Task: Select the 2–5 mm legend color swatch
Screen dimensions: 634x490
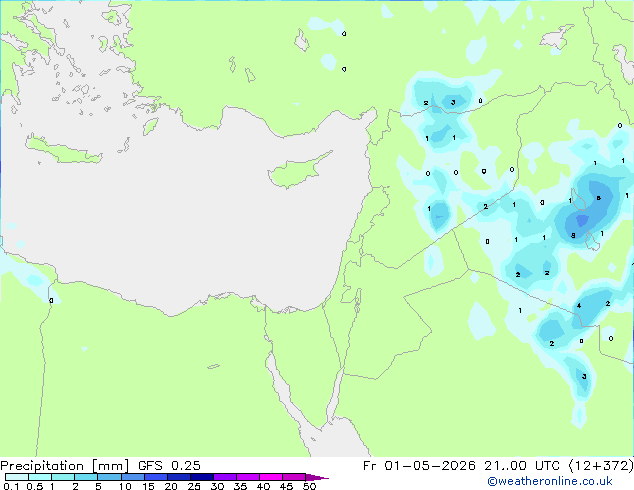Action: [x=86, y=477]
